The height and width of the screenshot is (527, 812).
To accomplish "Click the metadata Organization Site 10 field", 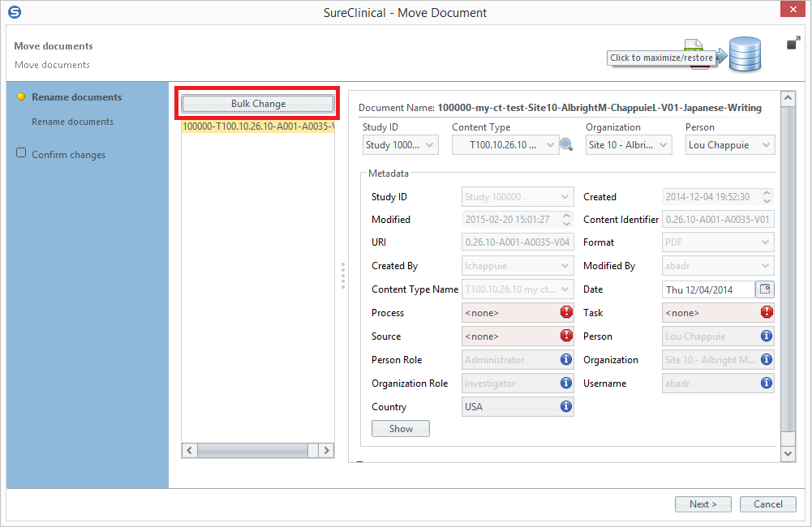I will (718, 360).
